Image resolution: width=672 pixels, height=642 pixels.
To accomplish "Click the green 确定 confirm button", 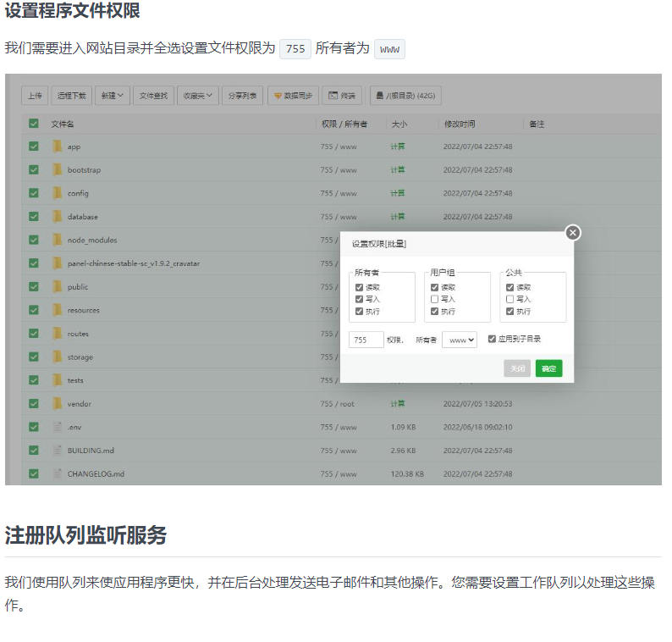I will 549,368.
